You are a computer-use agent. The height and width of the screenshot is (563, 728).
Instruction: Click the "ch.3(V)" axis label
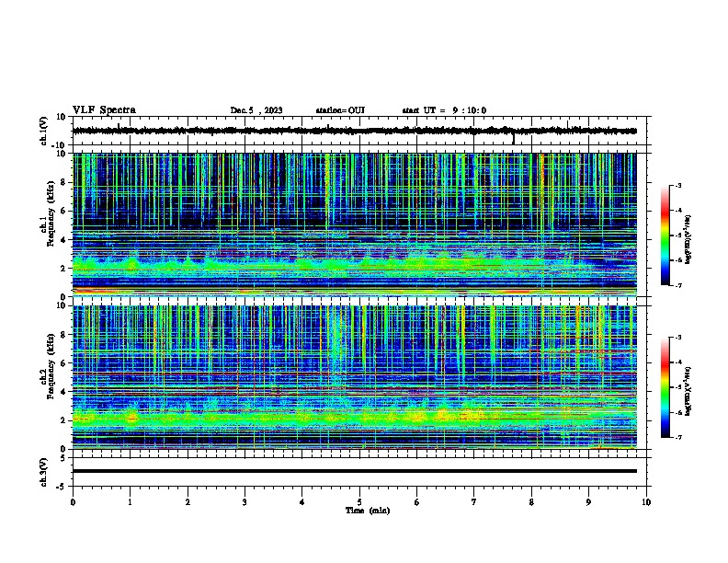click(x=44, y=472)
